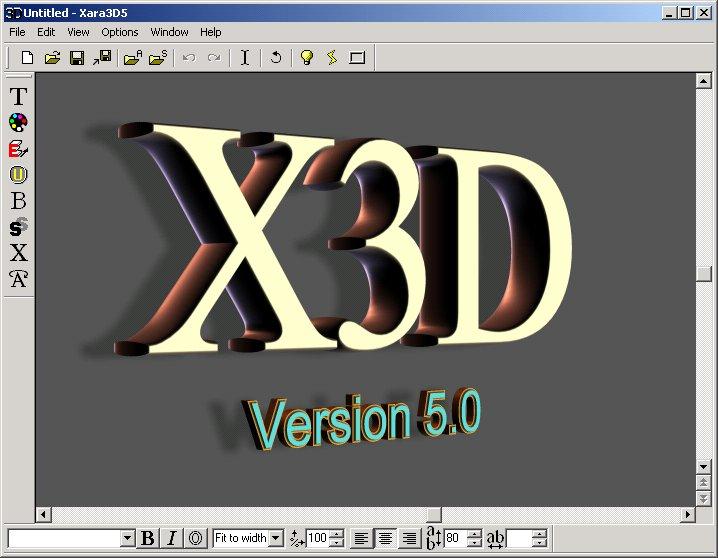Expand the font name dropdown
The width and height of the screenshot is (718, 558).
[127, 538]
